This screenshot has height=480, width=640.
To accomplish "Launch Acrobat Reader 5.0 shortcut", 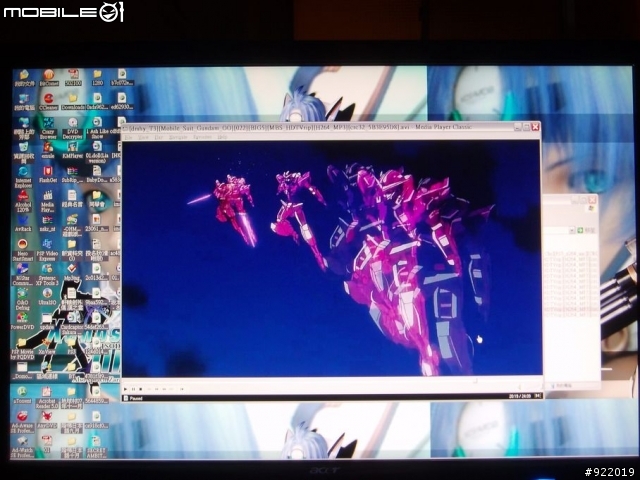I will (x=47, y=398).
